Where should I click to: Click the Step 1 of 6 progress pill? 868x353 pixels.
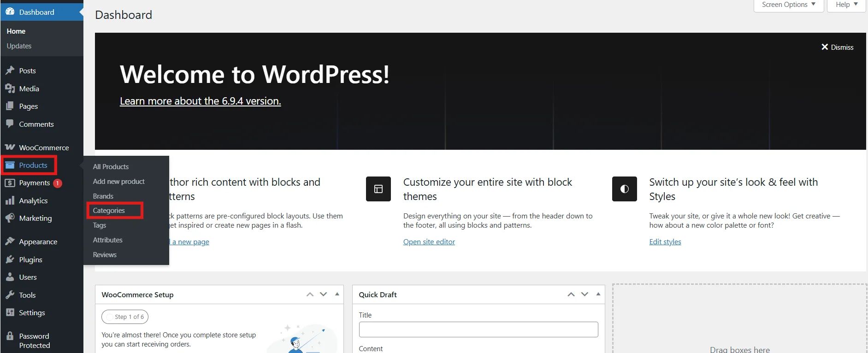click(125, 317)
